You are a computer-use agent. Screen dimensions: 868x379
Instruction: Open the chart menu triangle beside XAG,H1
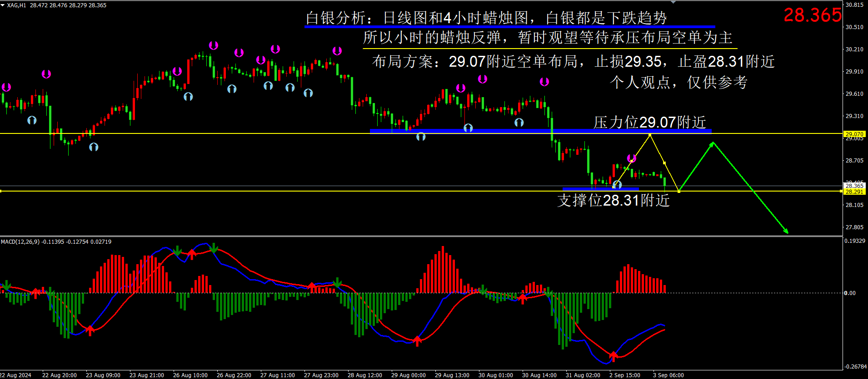click(x=3, y=5)
